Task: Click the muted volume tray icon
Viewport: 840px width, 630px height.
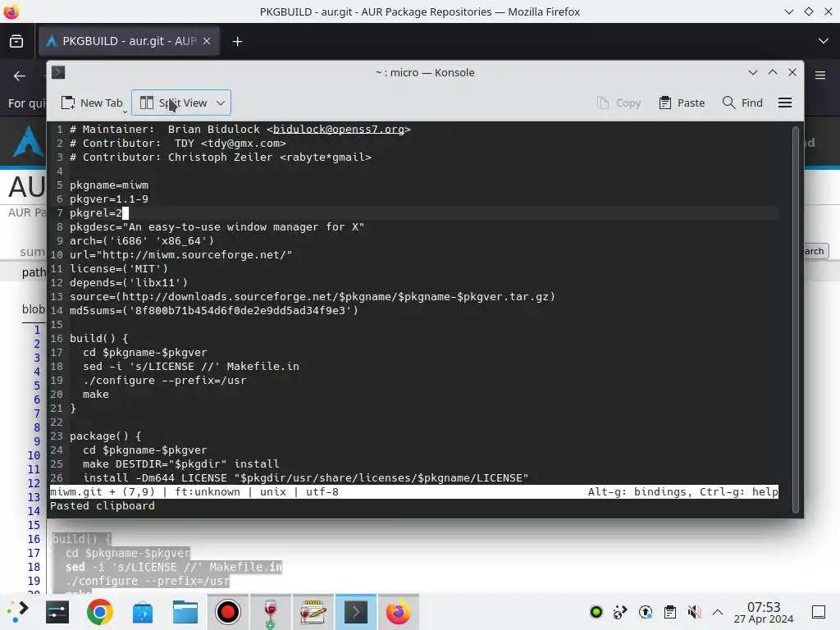Action: click(694, 612)
